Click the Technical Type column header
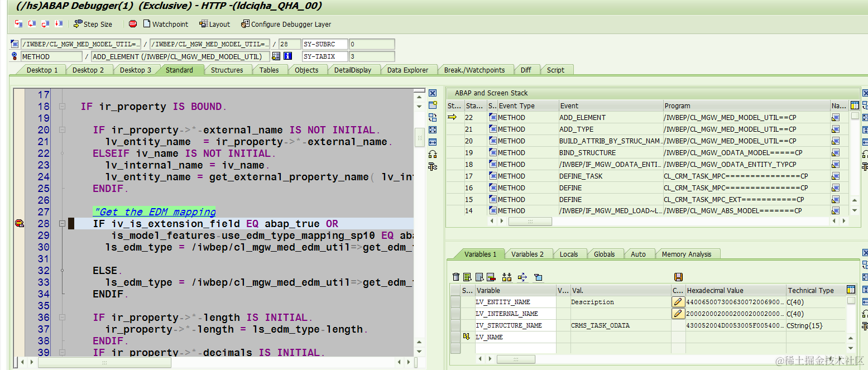 coord(816,290)
